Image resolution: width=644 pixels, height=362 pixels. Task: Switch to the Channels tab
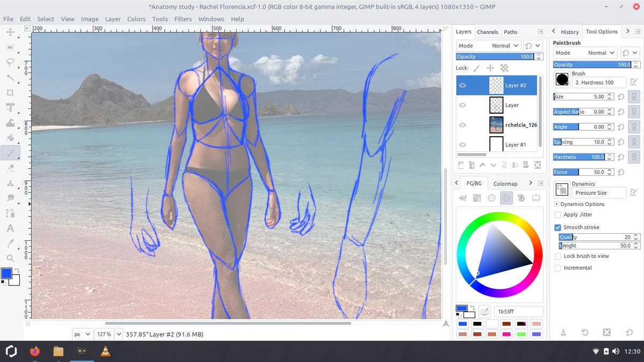[x=487, y=32]
